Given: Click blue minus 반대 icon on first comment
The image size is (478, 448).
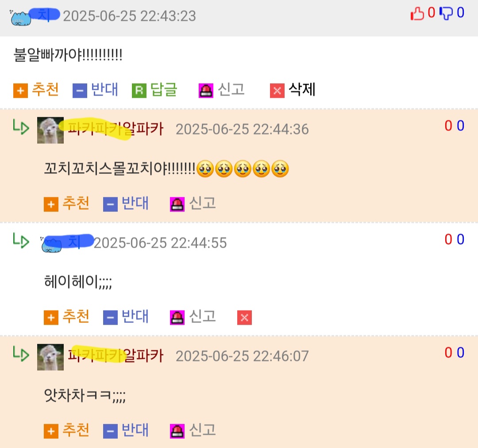Looking at the screenshot, I should [x=80, y=91].
